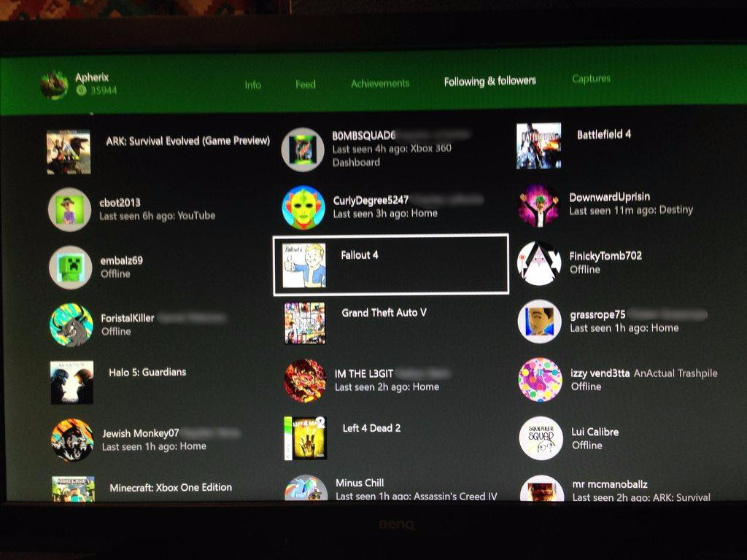Open Minecraft: Xbox One Edition cover
This screenshot has width=747, height=560.
[74, 489]
